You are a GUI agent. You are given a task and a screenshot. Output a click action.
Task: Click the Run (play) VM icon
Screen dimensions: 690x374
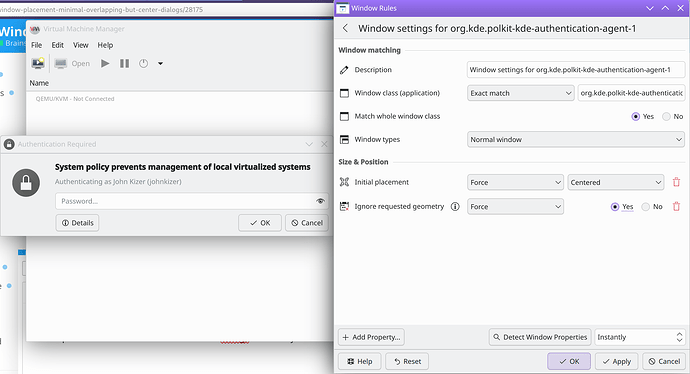pos(105,63)
